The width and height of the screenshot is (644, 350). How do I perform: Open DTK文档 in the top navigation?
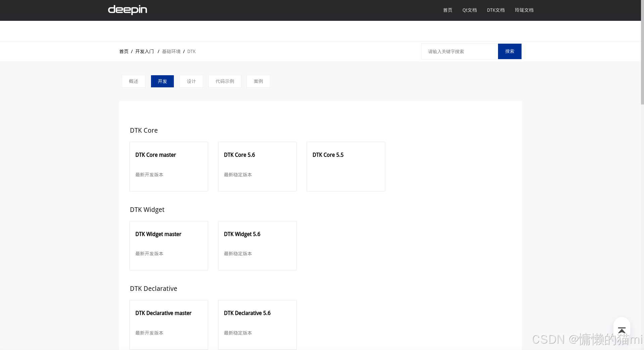coord(496,10)
